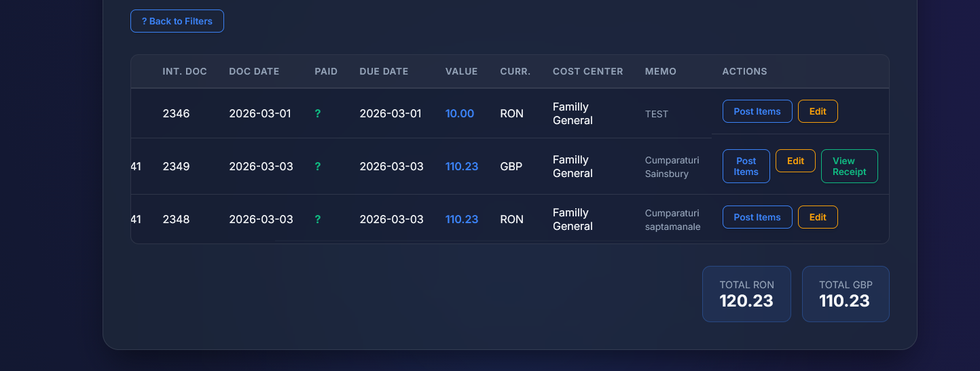This screenshot has height=371, width=980.
Task: Click the Value column header
Action: (x=461, y=71)
